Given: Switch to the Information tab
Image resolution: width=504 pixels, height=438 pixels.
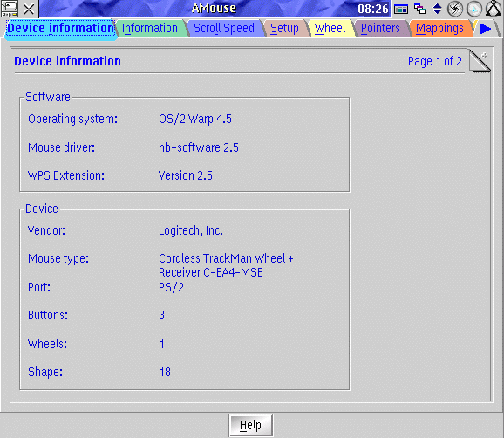Looking at the screenshot, I should coord(150,28).
